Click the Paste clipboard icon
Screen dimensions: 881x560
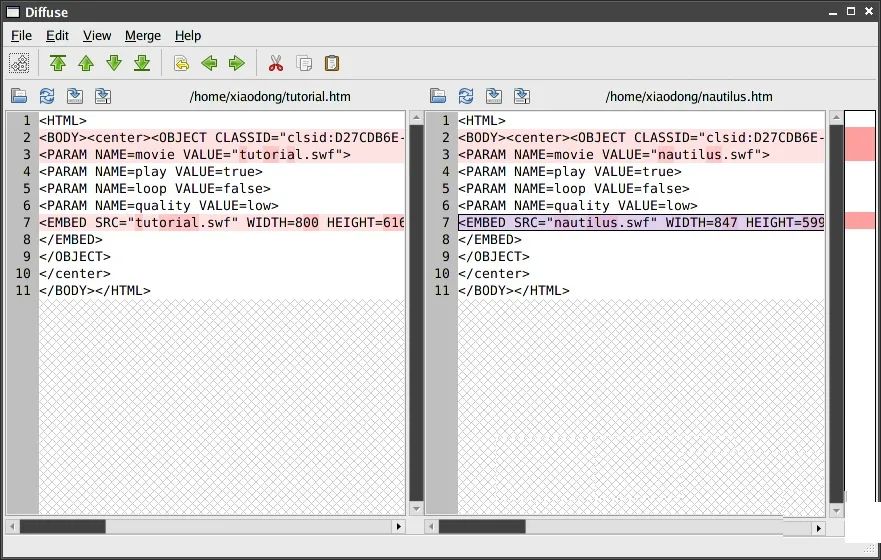point(332,63)
